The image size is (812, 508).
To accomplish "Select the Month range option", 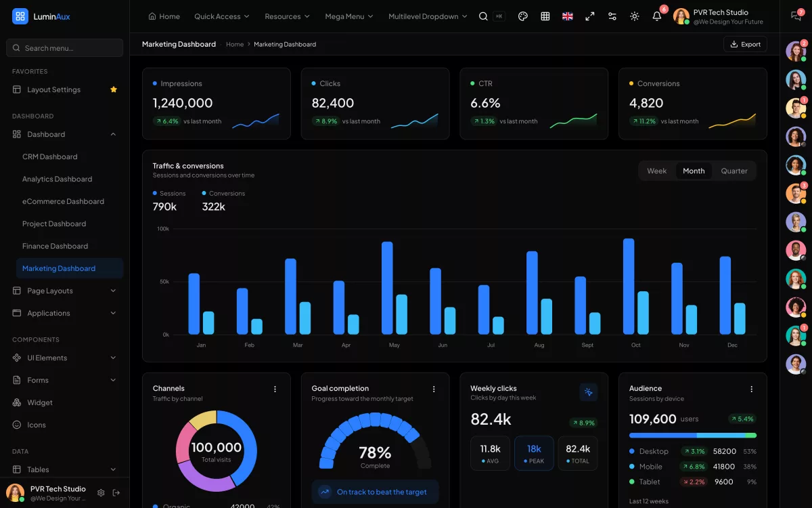I will point(694,171).
